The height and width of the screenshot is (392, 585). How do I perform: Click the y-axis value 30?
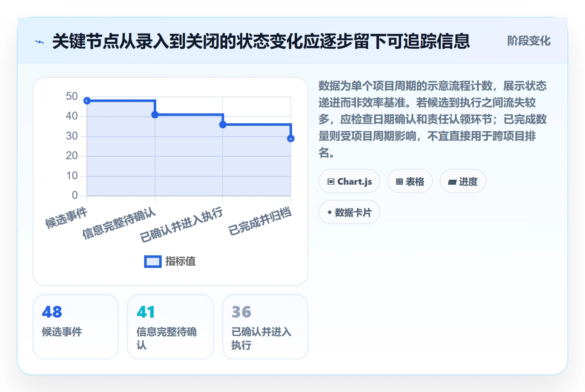pyautogui.click(x=72, y=136)
